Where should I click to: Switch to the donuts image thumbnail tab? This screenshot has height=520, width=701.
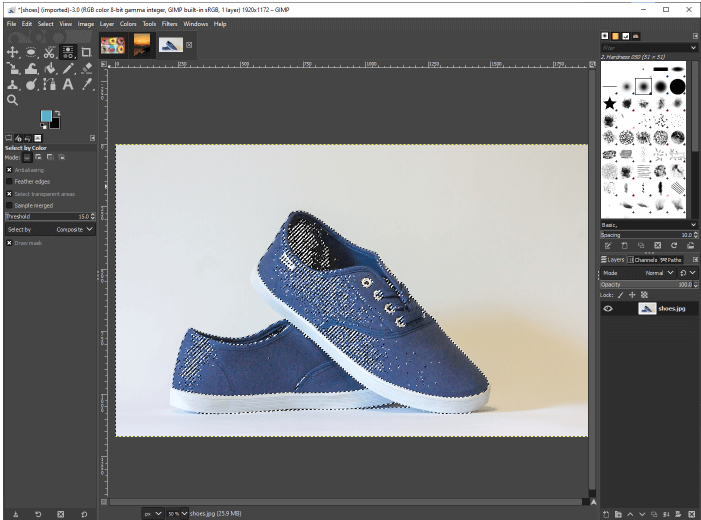click(113, 45)
